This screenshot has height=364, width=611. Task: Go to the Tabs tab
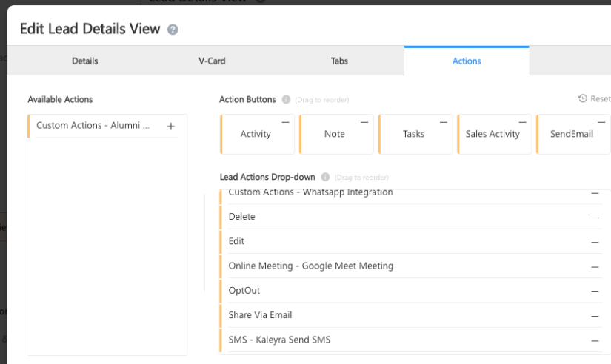339,61
